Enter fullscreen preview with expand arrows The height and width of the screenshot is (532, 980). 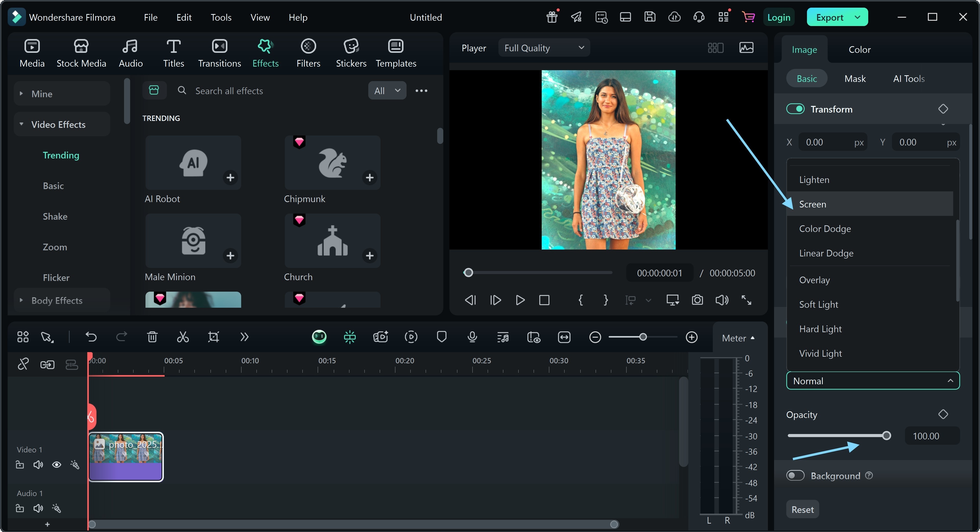746,300
